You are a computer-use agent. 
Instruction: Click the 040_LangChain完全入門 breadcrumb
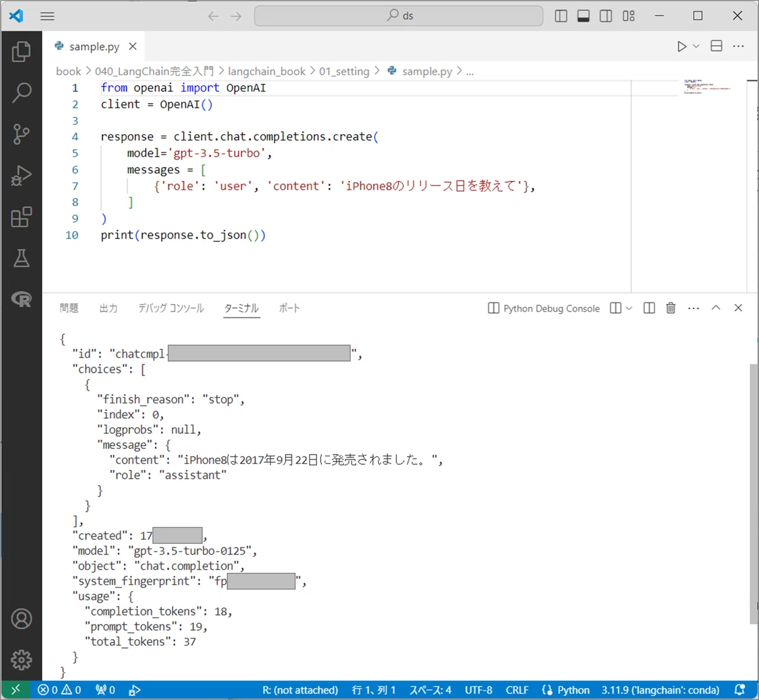(154, 71)
